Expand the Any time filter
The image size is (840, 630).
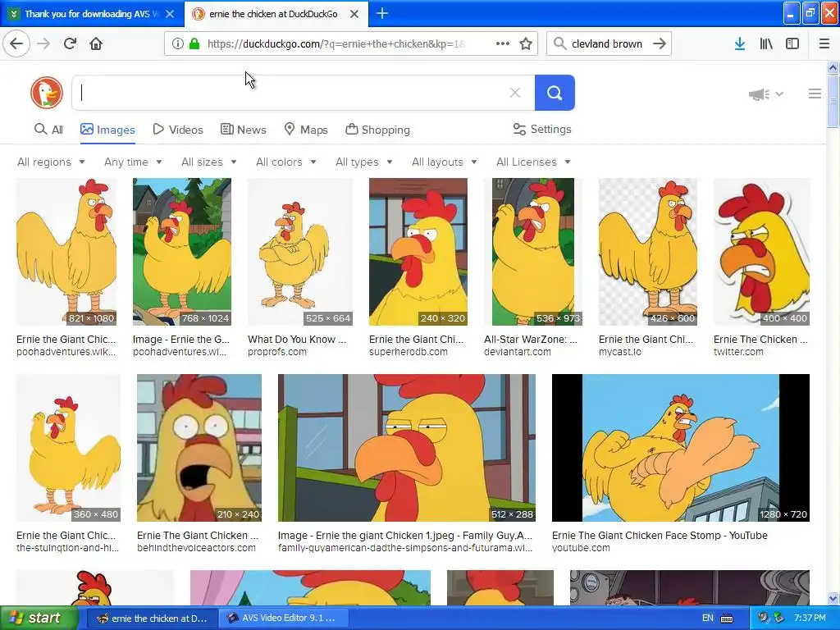133,162
